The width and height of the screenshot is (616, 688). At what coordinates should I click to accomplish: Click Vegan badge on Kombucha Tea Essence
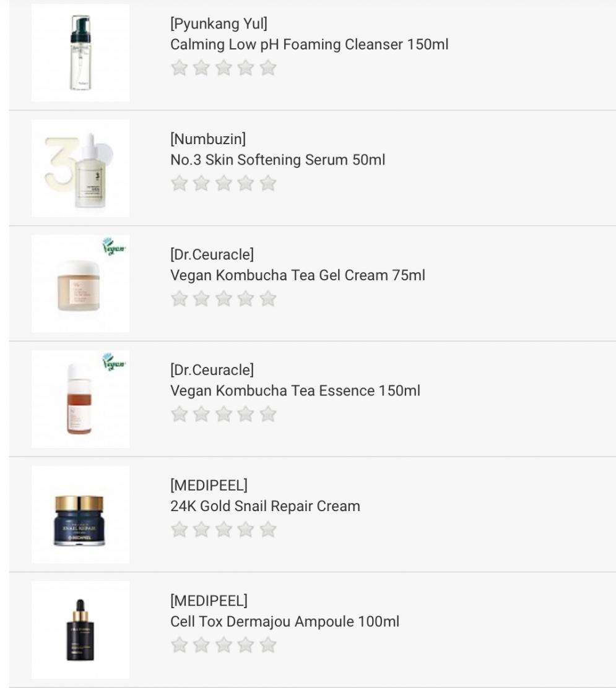[114, 362]
